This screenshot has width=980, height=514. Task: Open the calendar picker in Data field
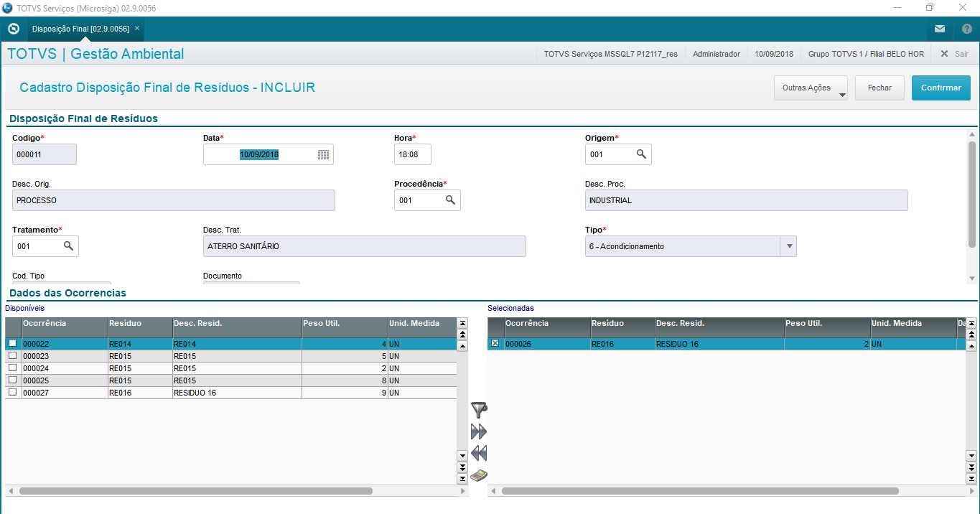tap(323, 154)
